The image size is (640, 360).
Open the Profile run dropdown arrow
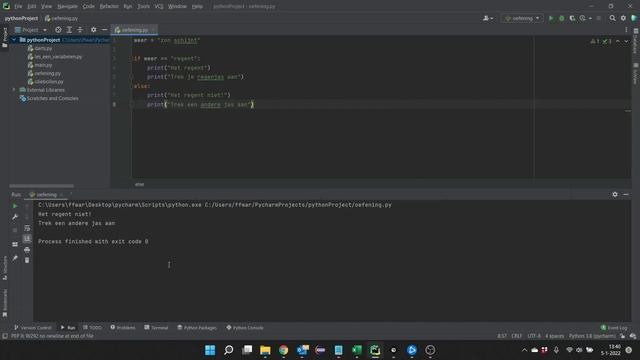click(x=590, y=18)
